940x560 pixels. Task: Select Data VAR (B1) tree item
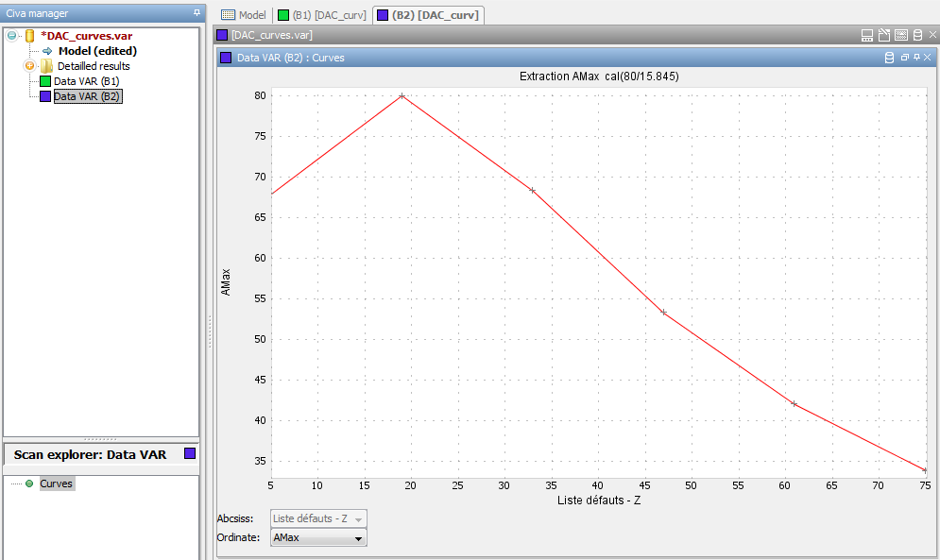(x=86, y=81)
